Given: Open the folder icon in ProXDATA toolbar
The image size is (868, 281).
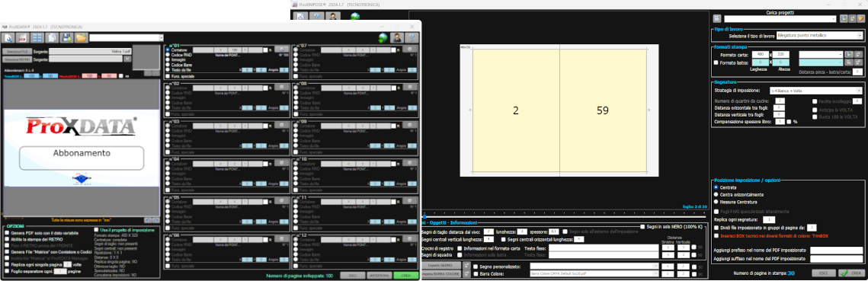Looking at the screenshot, I should click(81, 37).
